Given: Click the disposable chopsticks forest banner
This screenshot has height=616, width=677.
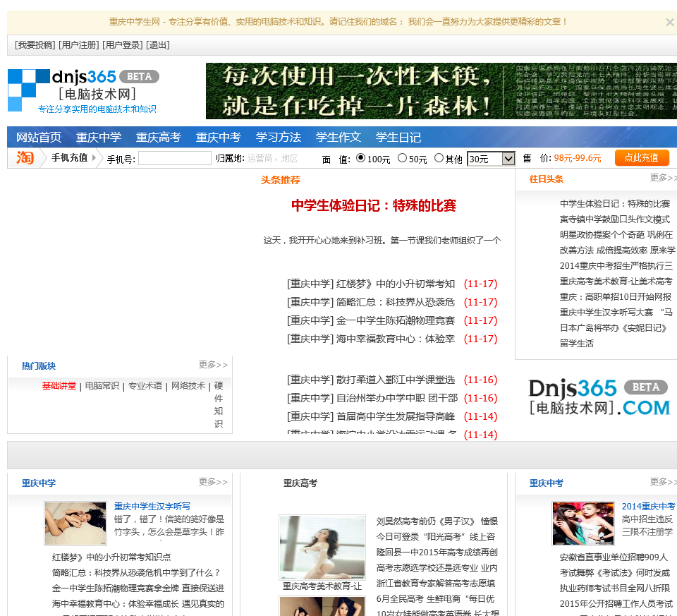Looking at the screenshot, I should pyautogui.click(x=441, y=91).
